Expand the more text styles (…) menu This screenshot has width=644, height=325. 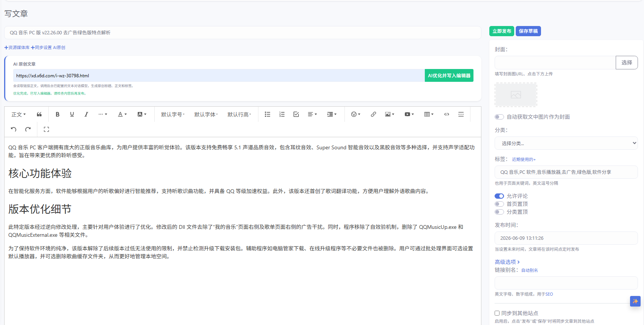(103, 114)
